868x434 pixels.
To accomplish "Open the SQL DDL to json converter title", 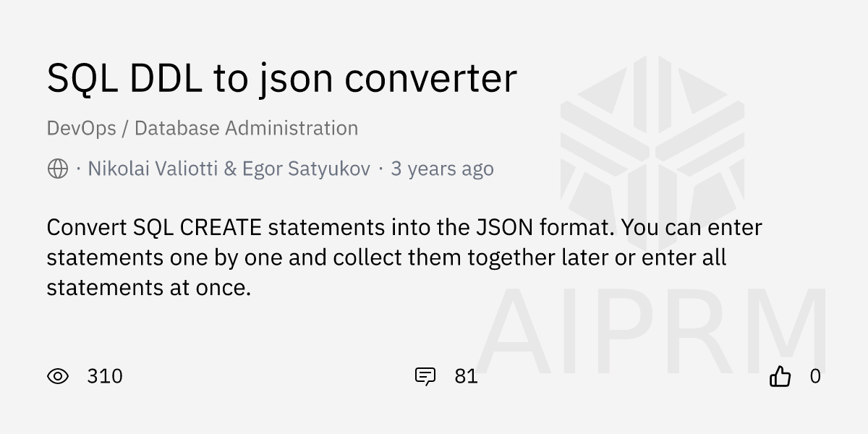I will [281, 78].
